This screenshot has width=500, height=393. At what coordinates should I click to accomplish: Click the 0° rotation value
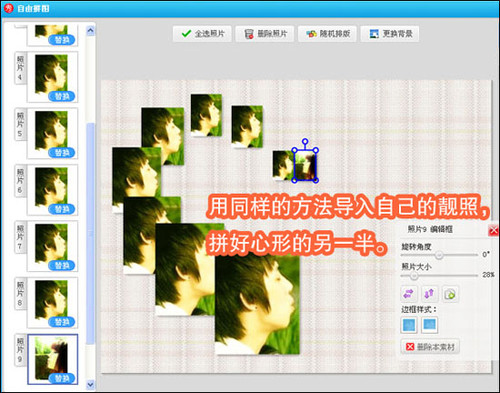point(486,254)
